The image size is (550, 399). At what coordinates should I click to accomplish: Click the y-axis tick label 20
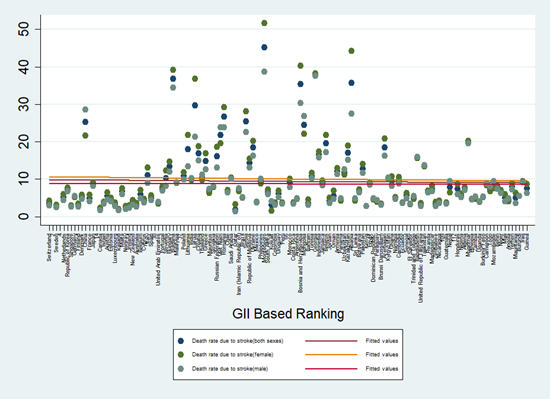click(24, 142)
